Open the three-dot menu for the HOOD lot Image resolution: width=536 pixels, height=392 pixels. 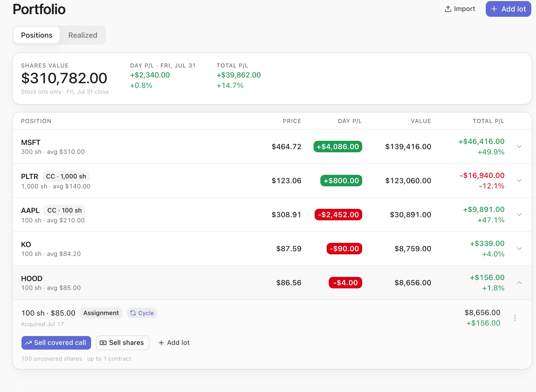tap(515, 318)
